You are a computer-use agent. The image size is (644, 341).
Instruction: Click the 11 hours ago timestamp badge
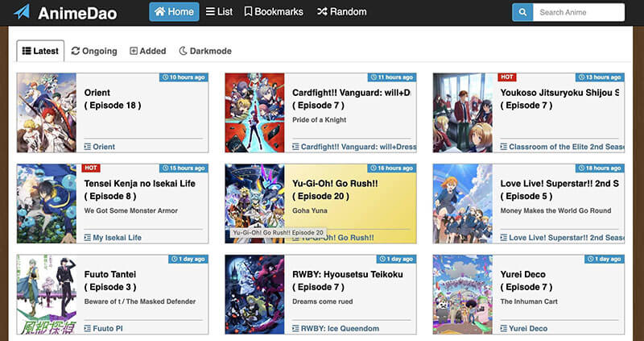click(x=392, y=77)
